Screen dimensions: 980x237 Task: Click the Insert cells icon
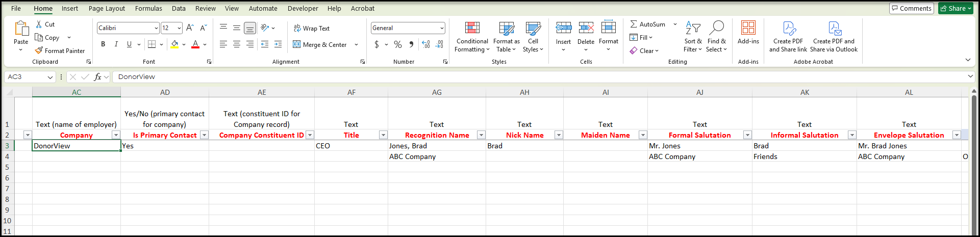click(x=563, y=28)
